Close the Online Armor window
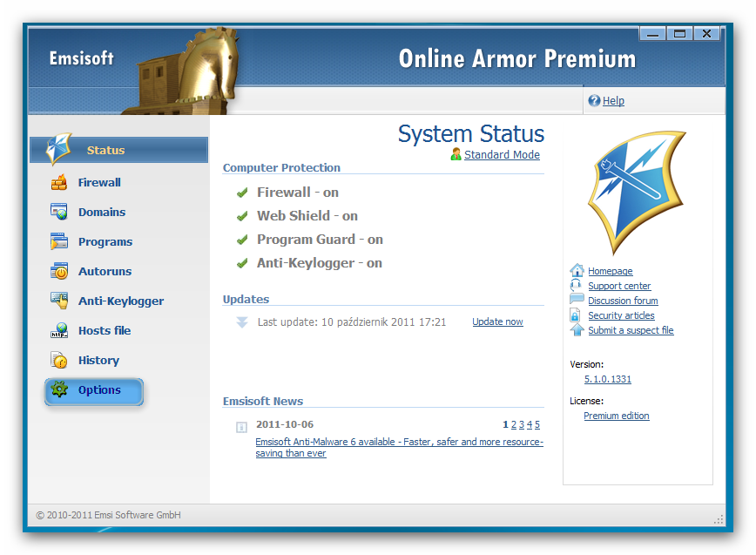 (x=706, y=34)
